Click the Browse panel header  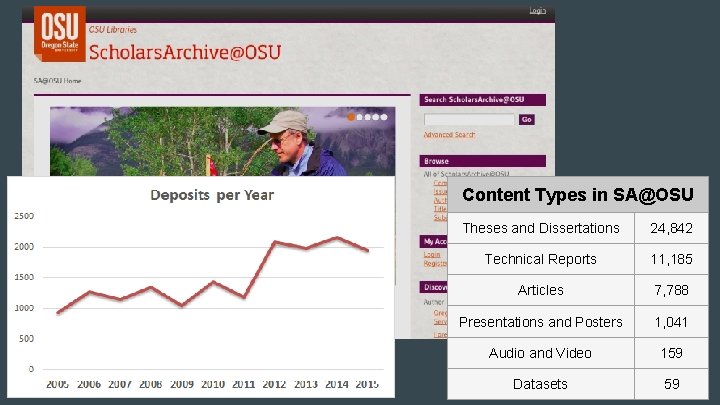[483, 161]
